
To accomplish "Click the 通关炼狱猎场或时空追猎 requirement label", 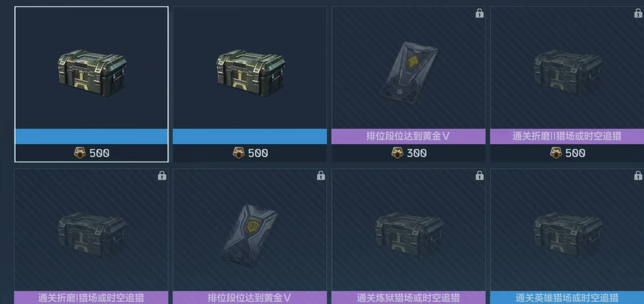I will point(408,298).
